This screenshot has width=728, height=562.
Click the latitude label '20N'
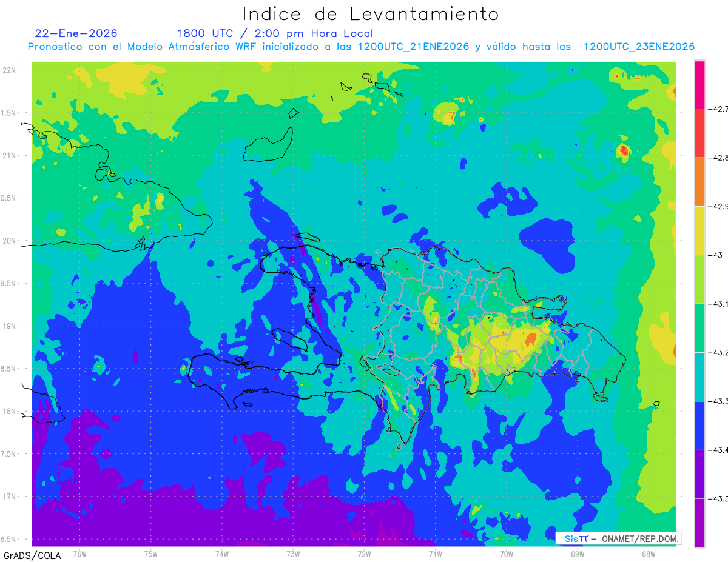[10, 241]
